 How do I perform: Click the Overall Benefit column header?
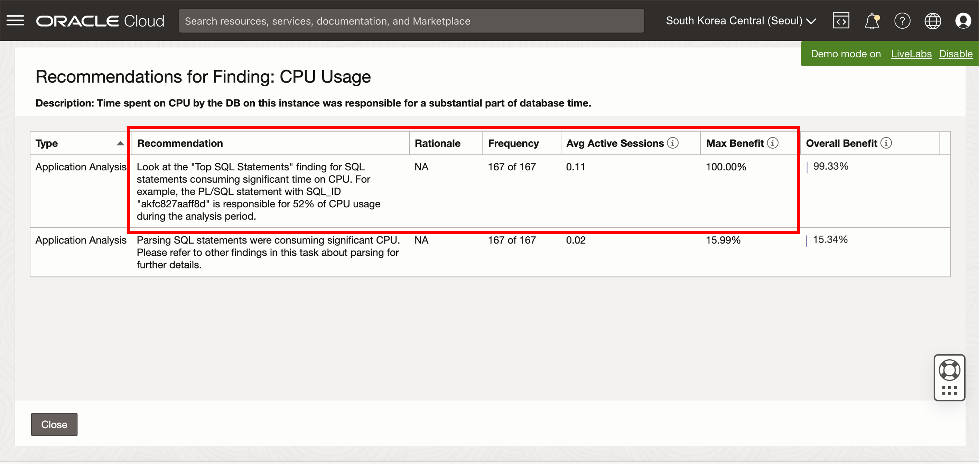click(841, 143)
